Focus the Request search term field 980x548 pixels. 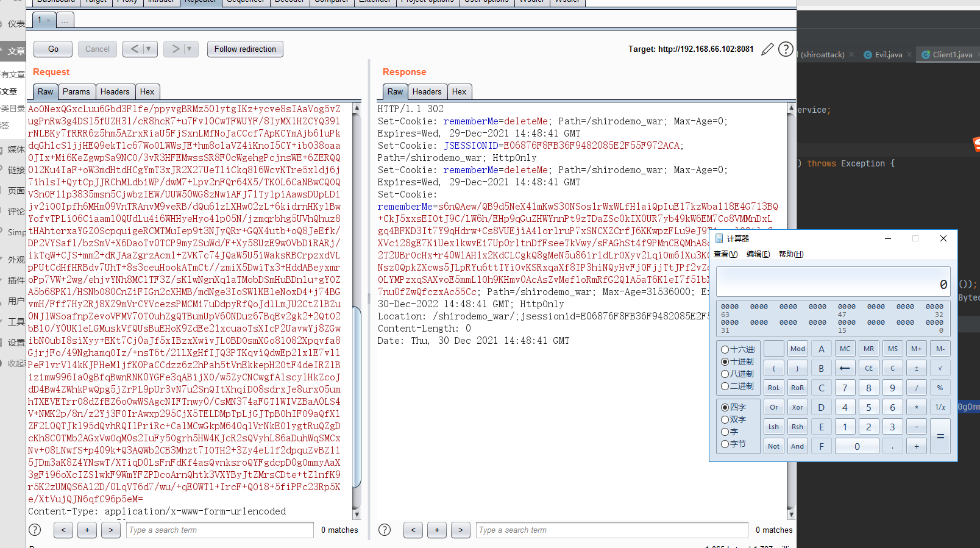coord(219,530)
